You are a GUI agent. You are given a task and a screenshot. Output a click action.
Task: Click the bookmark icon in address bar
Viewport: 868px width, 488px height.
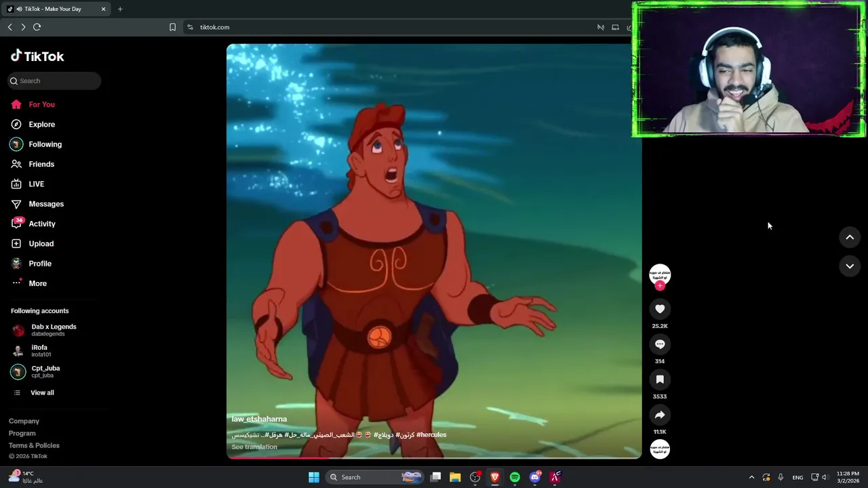[x=172, y=27]
